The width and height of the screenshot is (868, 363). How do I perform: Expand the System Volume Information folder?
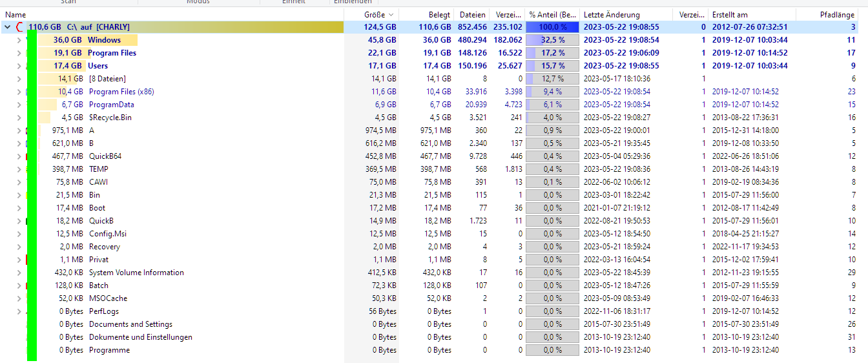pyautogui.click(x=19, y=273)
